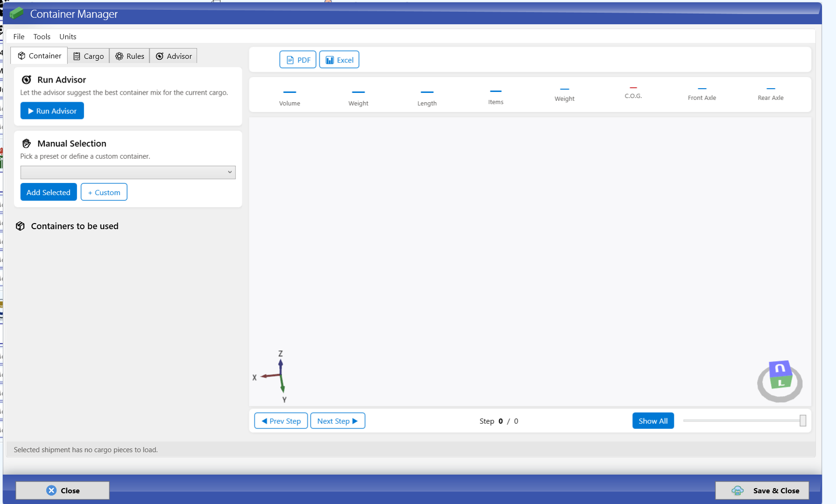Screen dimensions: 836x504
Task: Click the Items indicator
Action: pyautogui.click(x=496, y=97)
